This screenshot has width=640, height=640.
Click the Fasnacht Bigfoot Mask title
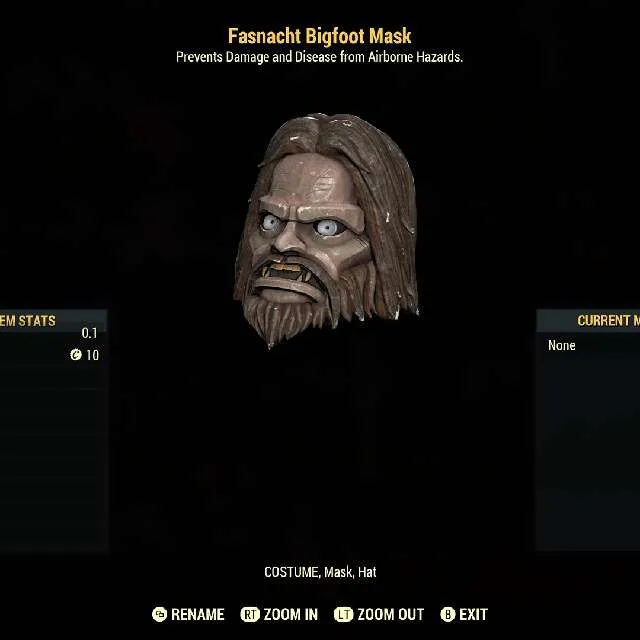tap(320, 36)
